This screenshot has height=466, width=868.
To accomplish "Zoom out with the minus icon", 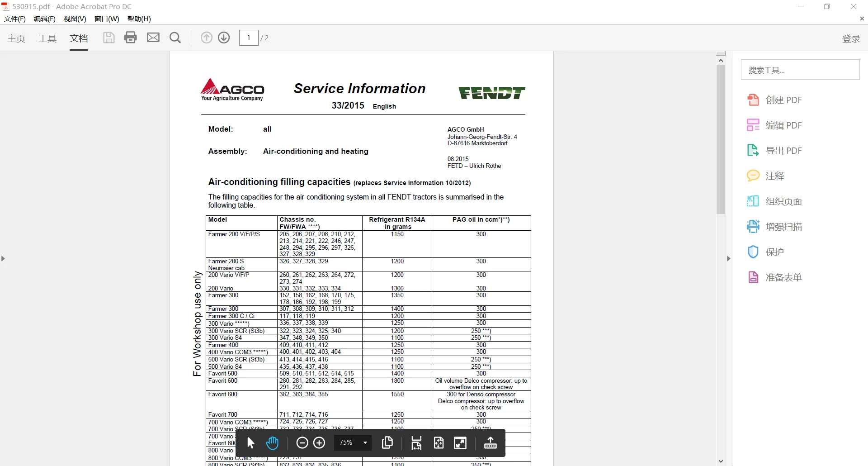I will (x=302, y=443).
